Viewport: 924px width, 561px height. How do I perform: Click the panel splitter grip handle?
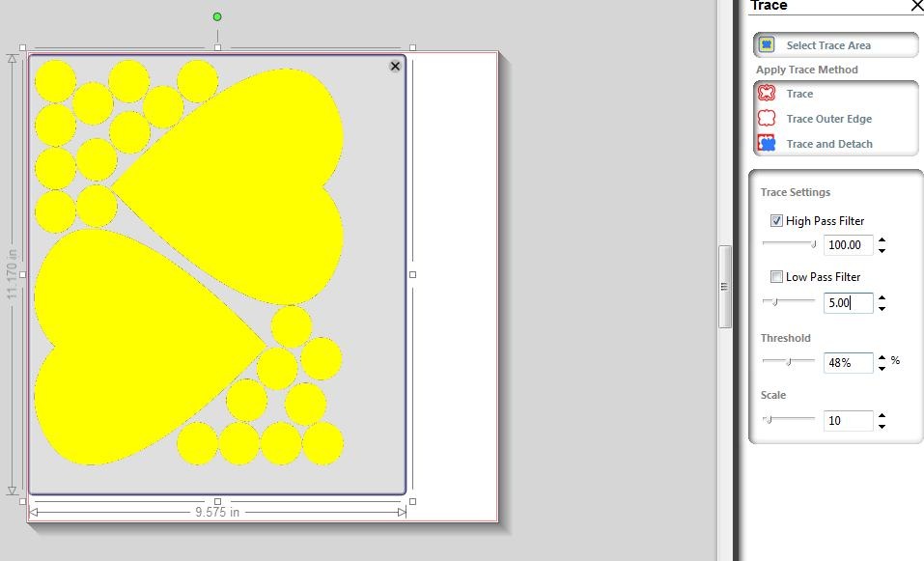[724, 287]
